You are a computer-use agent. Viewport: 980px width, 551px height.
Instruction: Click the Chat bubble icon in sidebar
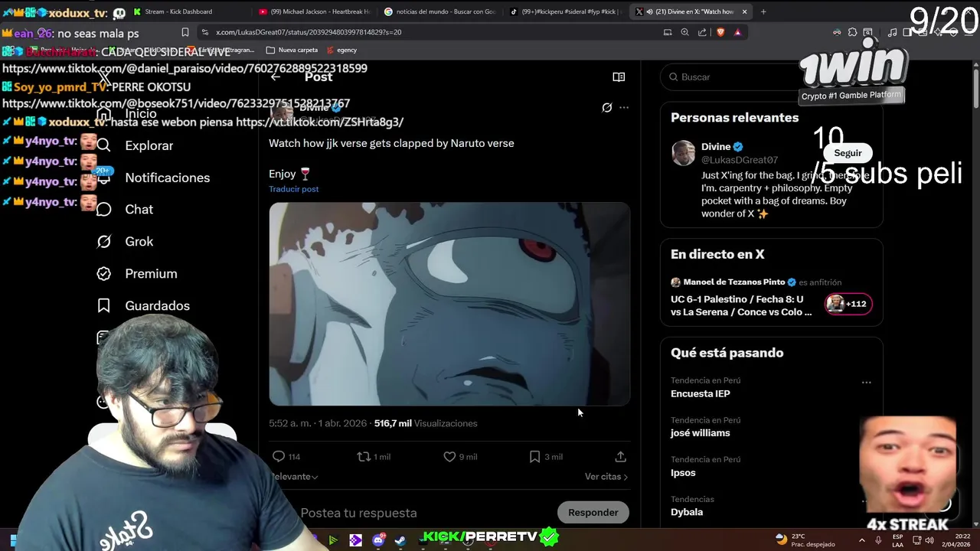coord(104,209)
